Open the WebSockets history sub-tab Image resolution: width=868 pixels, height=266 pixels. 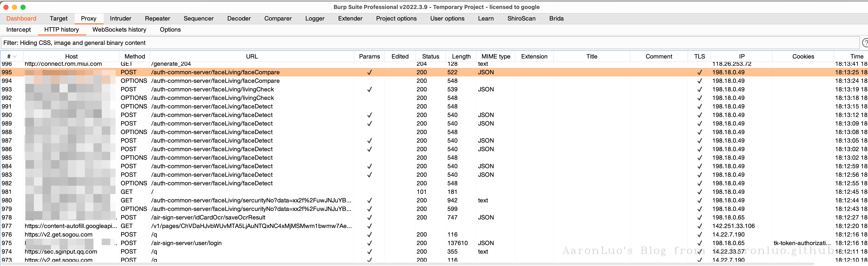[119, 30]
